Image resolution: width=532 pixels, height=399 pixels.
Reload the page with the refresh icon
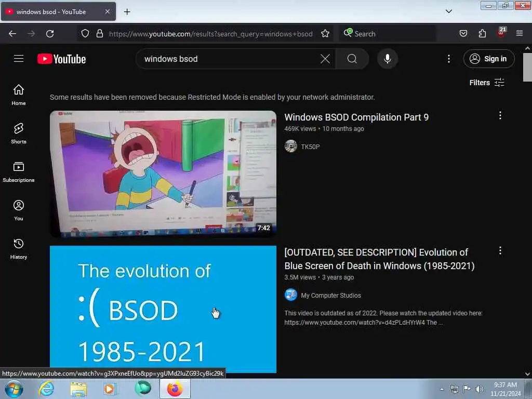pyautogui.click(x=50, y=34)
